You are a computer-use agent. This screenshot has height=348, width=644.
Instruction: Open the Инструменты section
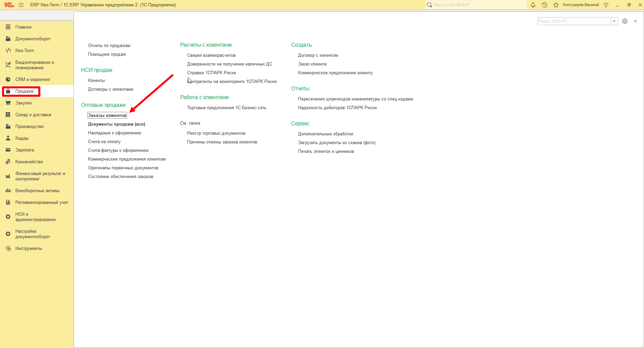tap(29, 249)
